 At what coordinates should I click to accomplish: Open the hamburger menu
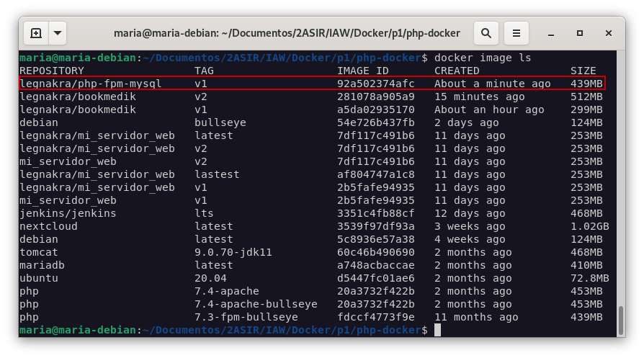(x=516, y=33)
